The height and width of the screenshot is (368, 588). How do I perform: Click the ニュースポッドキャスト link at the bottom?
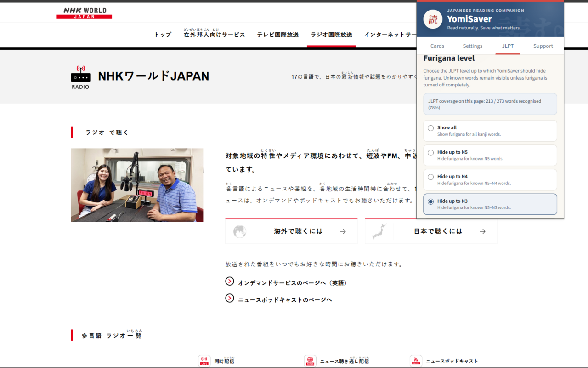click(452, 361)
